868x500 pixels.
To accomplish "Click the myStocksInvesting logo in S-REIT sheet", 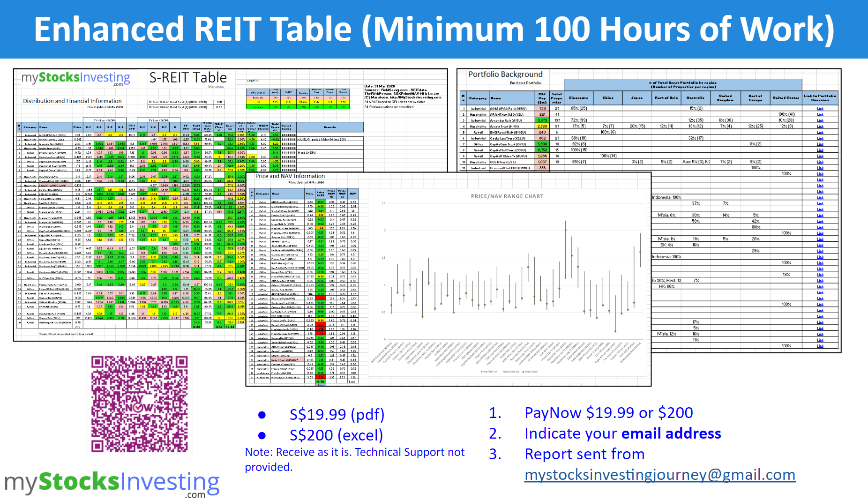I will pyautogui.click(x=76, y=78).
